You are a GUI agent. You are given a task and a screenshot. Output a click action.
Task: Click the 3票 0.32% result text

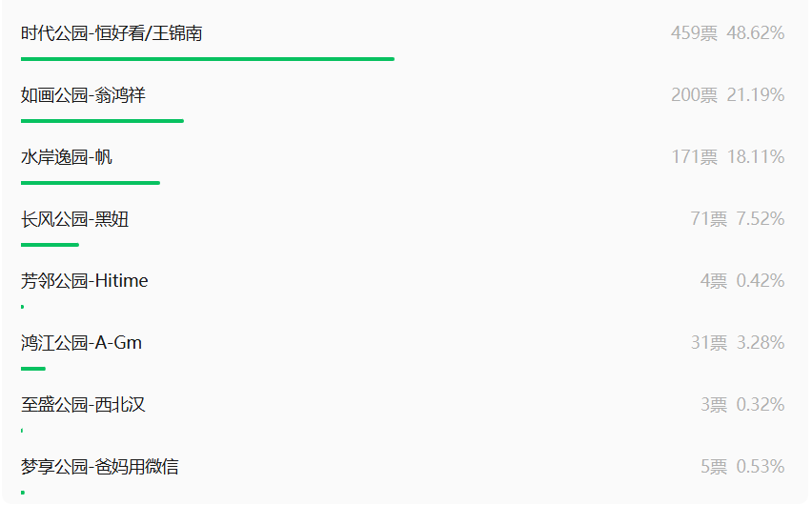tap(742, 405)
